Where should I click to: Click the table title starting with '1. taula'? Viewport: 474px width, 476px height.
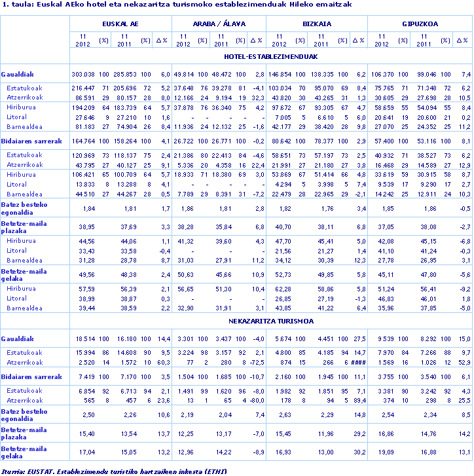coord(177,5)
